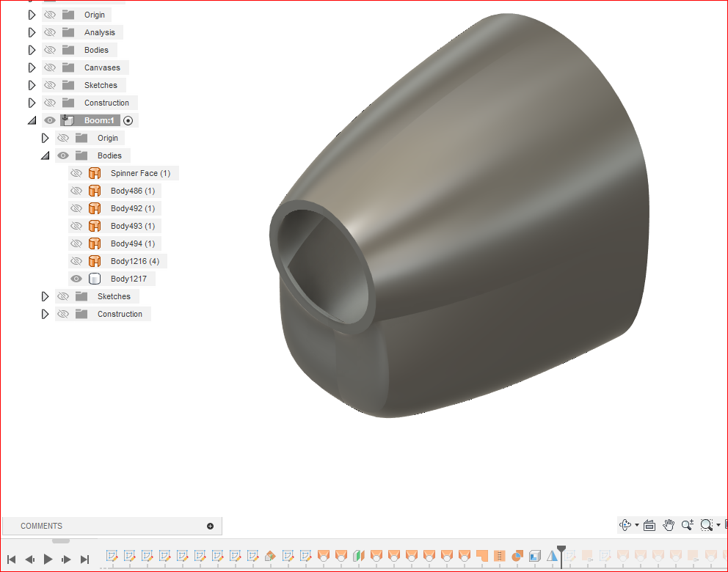Open the COMMENTS panel
This screenshot has height=572, width=728.
tap(42, 525)
